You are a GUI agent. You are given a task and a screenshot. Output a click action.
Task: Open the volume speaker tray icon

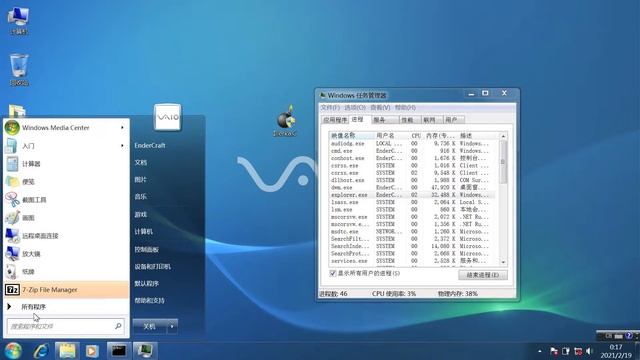[x=589, y=351]
